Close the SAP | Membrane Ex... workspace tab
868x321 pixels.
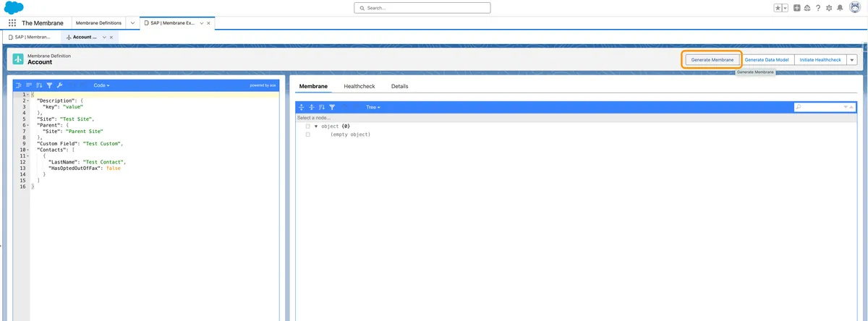209,23
